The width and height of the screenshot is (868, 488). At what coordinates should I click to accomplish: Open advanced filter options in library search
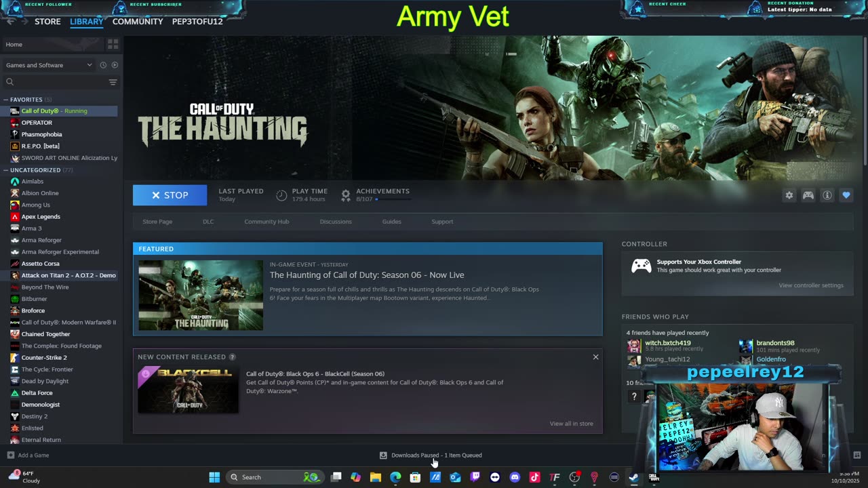click(x=113, y=82)
